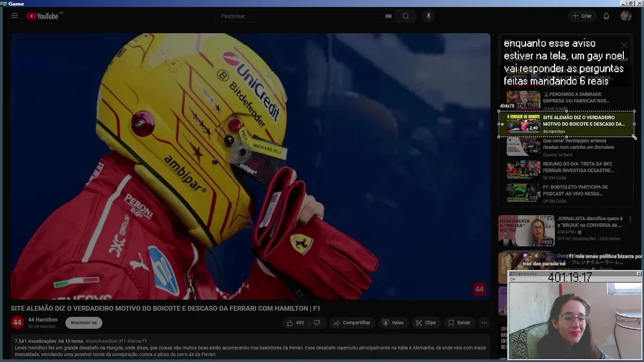
Task: Open Que cena! Verstappen arranca video
Action: (566, 147)
